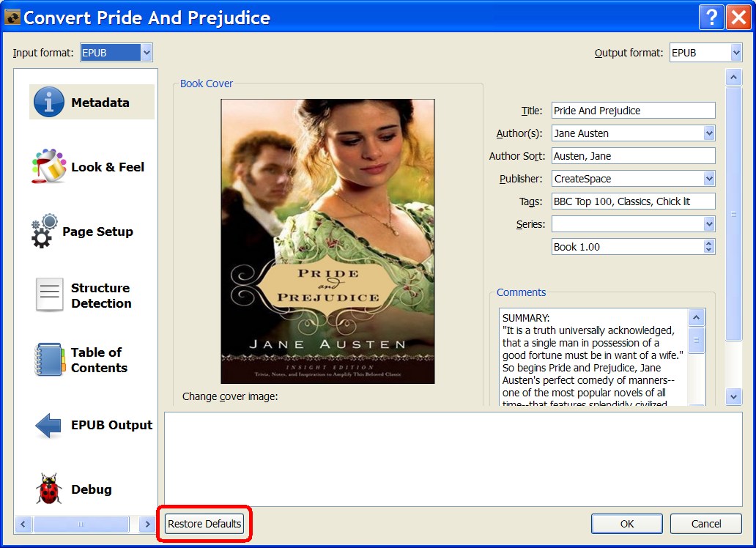The width and height of the screenshot is (756, 548).
Task: Click the Author Sort field
Action: [x=633, y=156]
